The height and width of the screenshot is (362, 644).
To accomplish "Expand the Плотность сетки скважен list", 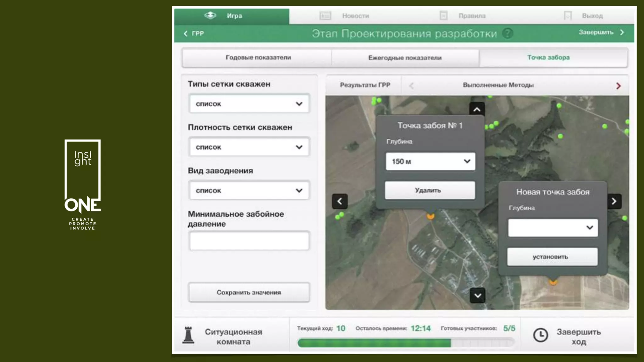I will point(249,147).
